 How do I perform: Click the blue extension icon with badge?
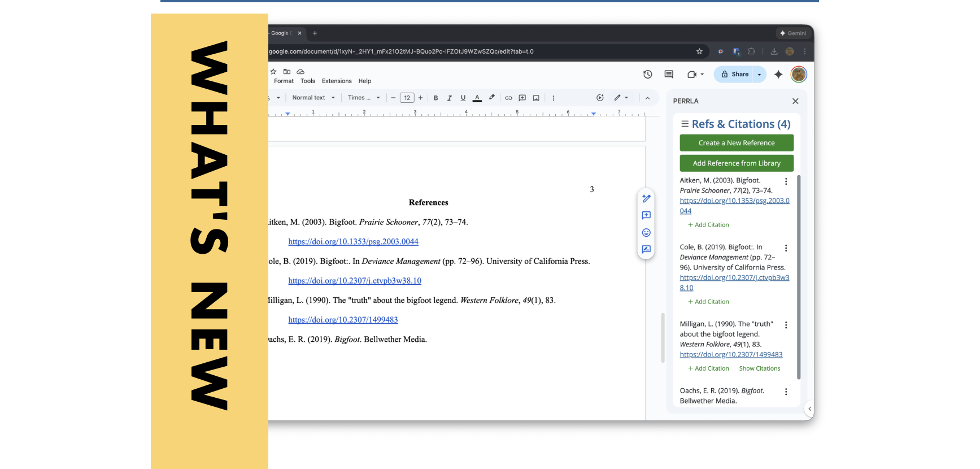point(736,51)
